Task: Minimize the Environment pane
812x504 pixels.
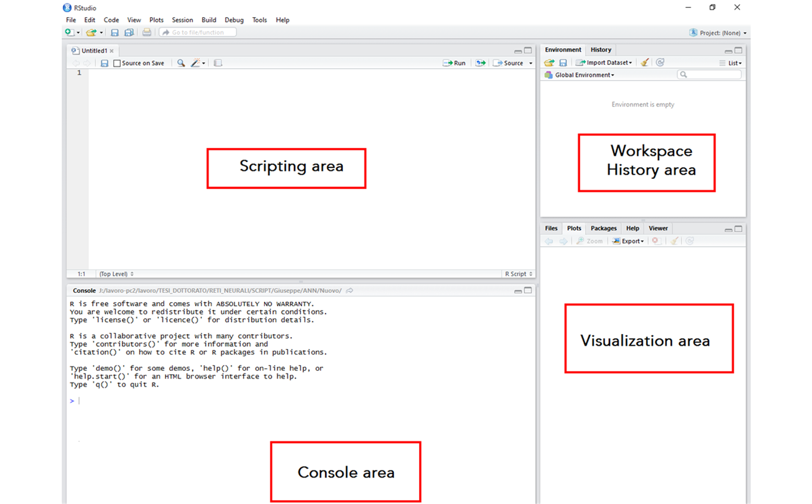Action: pos(728,51)
